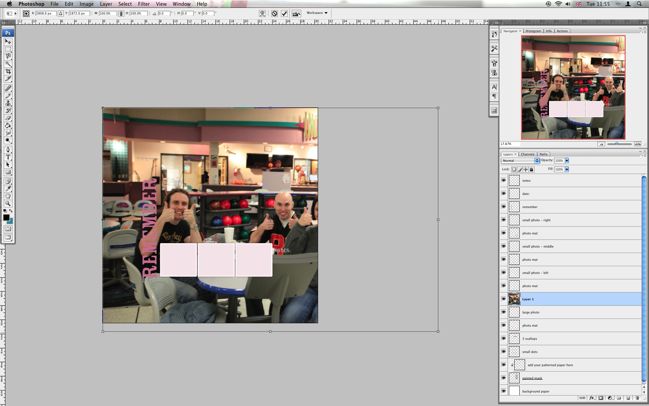Viewport: 649px width, 406px height.
Task: Switch to the Paths tab
Action: (543, 154)
